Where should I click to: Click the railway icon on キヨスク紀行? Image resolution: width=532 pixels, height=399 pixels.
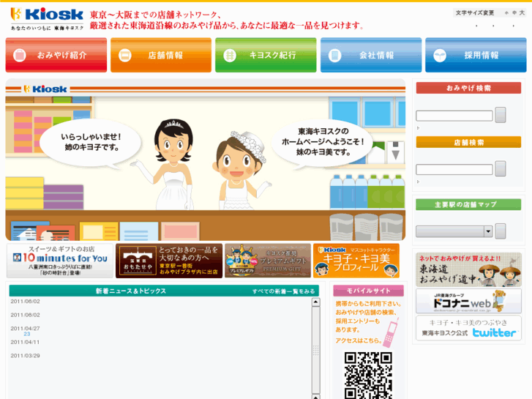(230, 56)
